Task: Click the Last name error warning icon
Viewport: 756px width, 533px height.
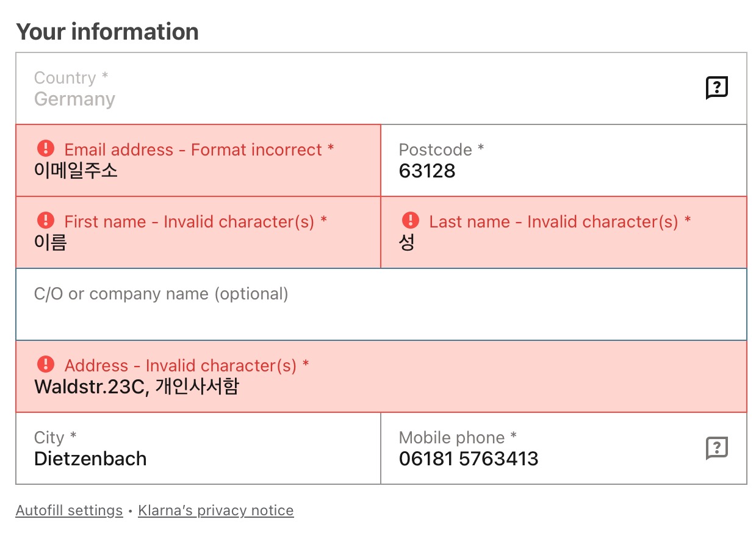Action: [411, 220]
